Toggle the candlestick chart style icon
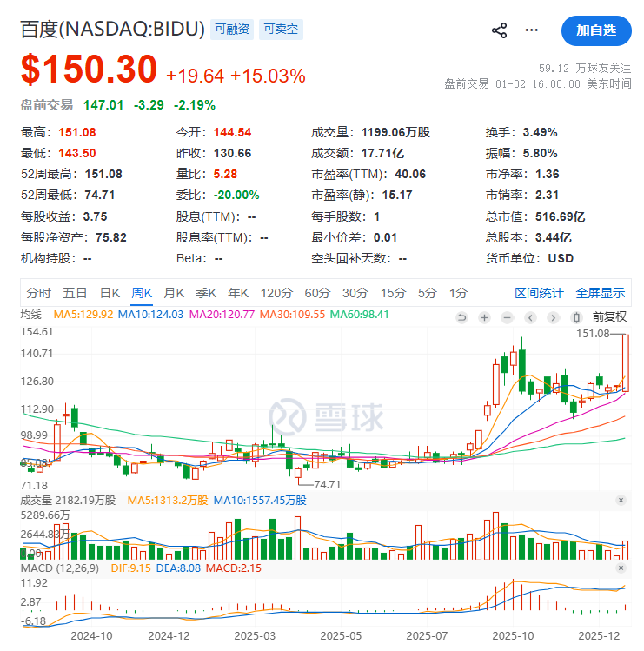This screenshot has height=651, width=644. 576,316
